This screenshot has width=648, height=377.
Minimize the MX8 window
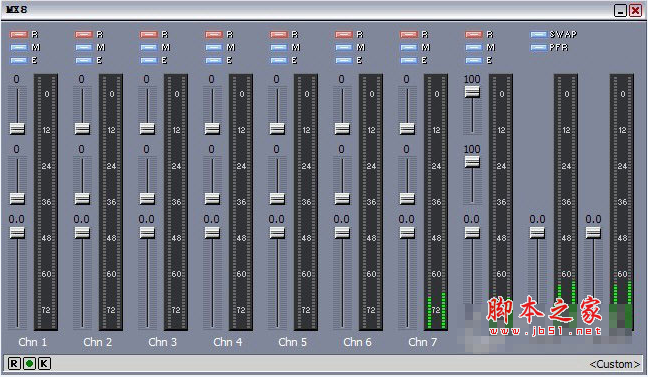point(620,10)
